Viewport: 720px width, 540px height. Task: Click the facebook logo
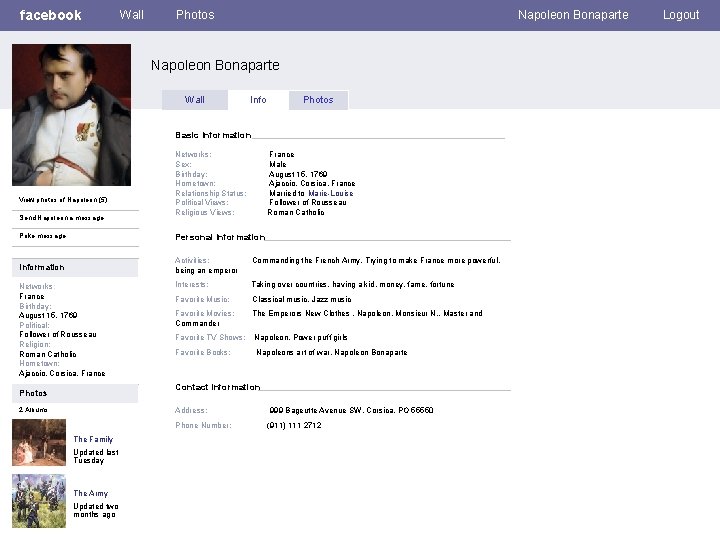[x=50, y=15]
